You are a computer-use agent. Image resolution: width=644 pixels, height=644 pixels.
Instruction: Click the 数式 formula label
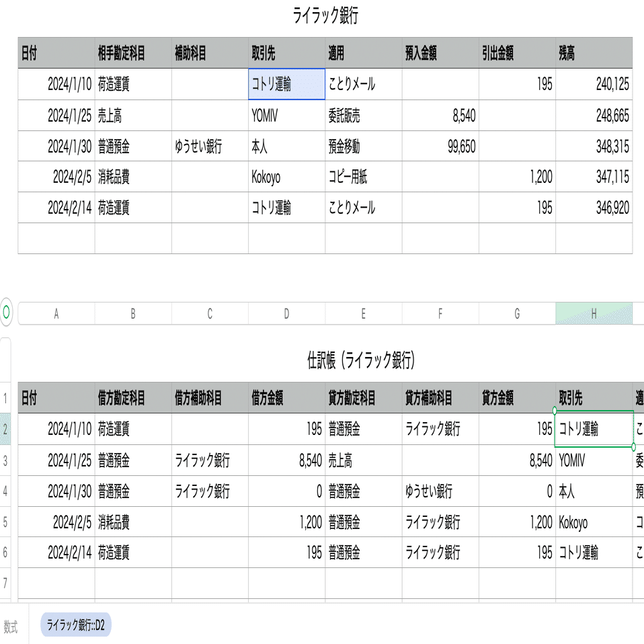click(x=11, y=627)
